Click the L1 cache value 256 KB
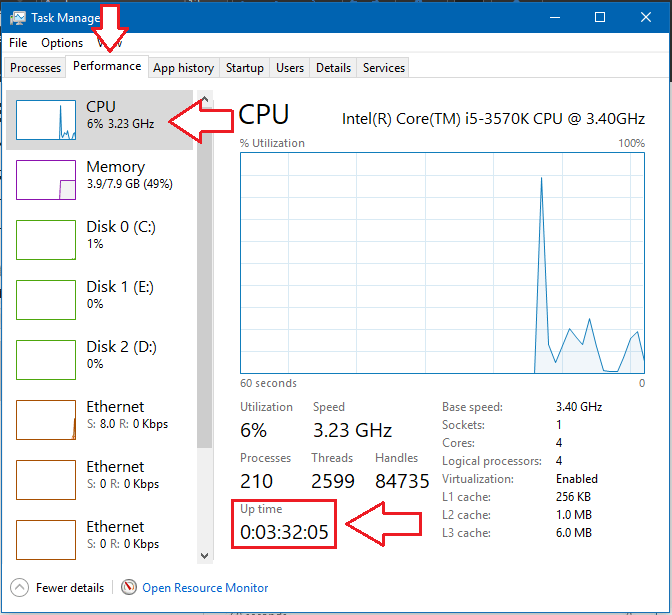Screen dimensions: 672x615 pyautogui.click(x=573, y=497)
